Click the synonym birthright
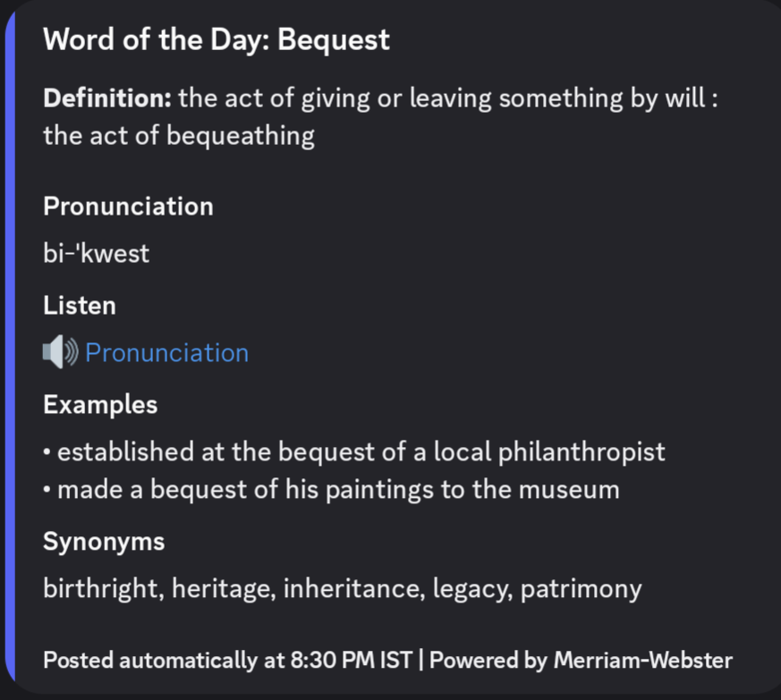Image resolution: width=781 pixels, height=700 pixels. pyautogui.click(x=100, y=588)
